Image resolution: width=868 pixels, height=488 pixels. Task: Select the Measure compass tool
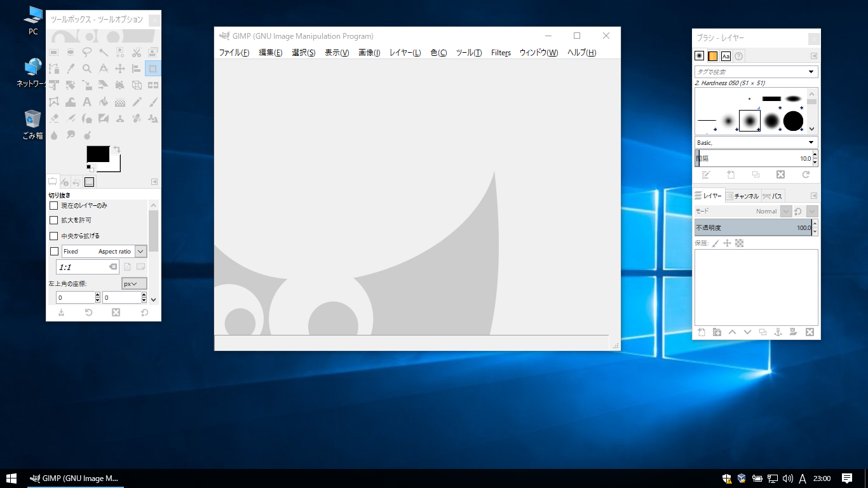(104, 69)
